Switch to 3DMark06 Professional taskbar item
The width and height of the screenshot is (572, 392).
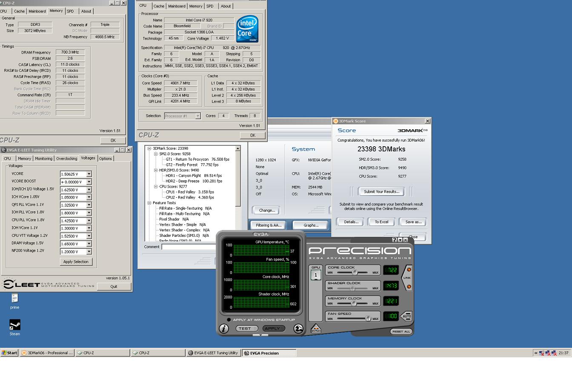pyautogui.click(x=47, y=353)
